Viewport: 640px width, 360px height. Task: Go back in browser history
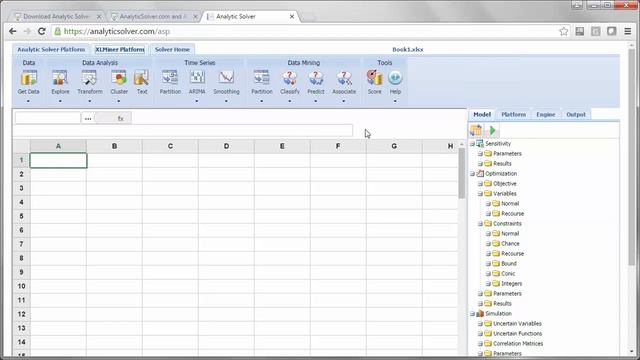13,31
